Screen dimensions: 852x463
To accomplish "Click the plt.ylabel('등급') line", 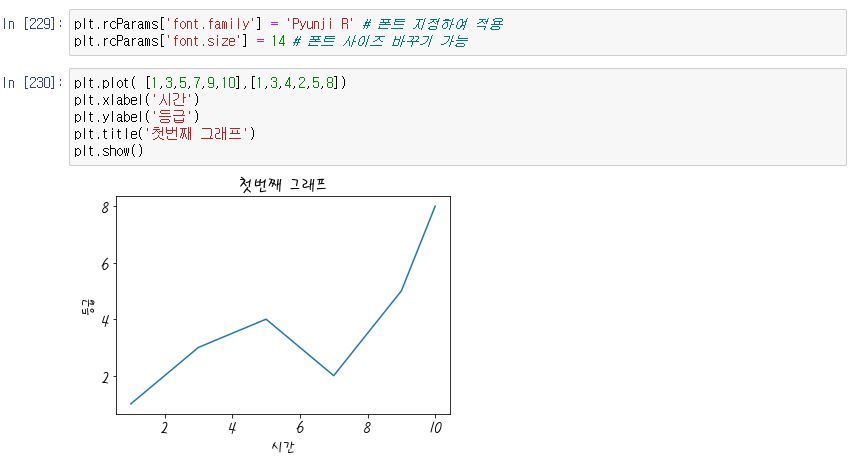I will [x=137, y=117].
